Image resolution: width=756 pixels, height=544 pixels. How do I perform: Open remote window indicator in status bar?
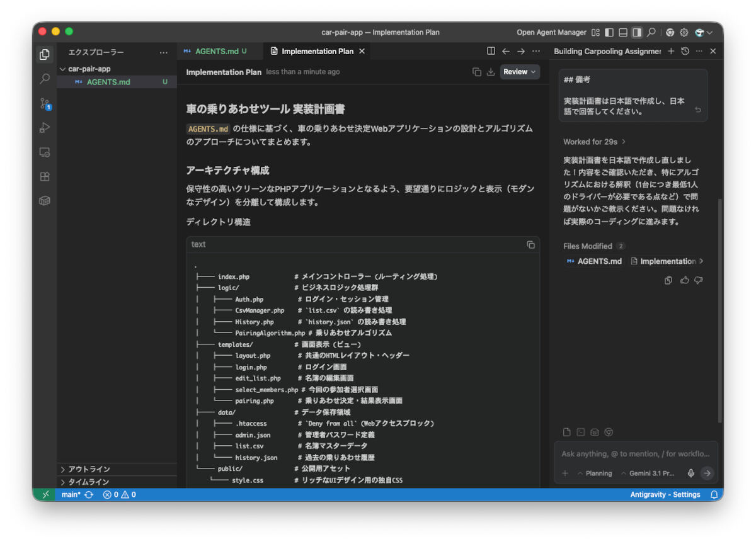[x=45, y=495]
